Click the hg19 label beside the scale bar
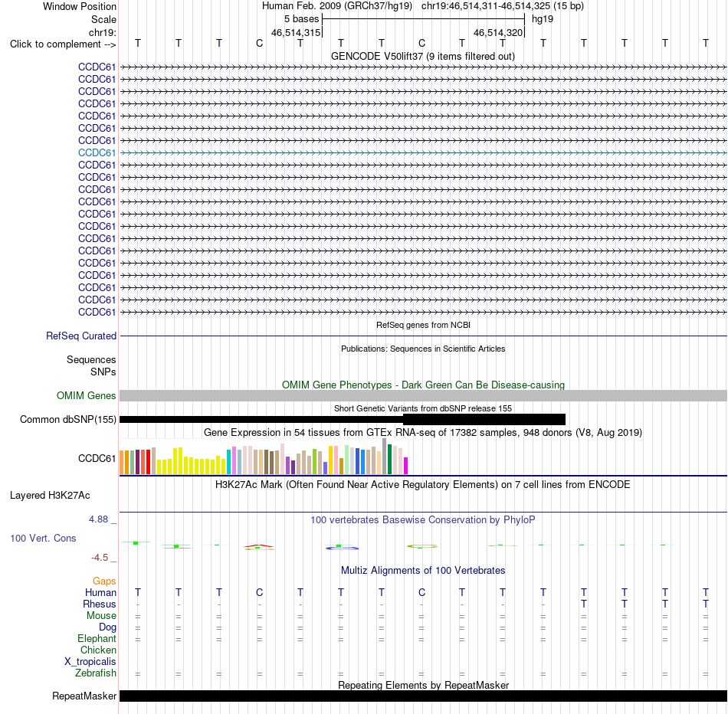This screenshot has width=728, height=714. tap(543, 19)
